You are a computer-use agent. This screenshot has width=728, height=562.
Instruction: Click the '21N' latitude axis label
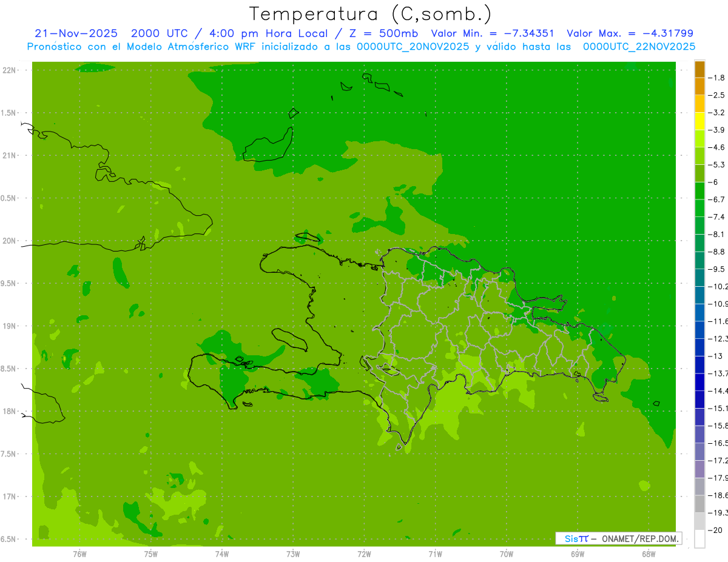9,155
